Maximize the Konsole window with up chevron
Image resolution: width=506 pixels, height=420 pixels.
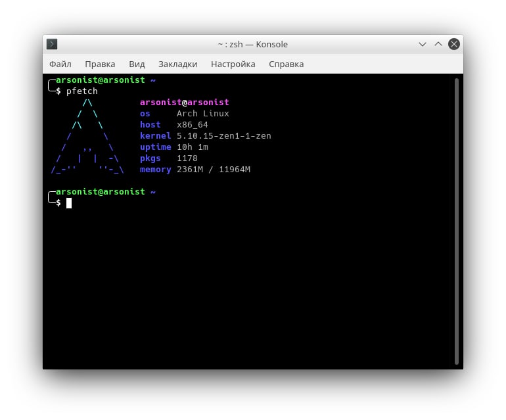(438, 44)
